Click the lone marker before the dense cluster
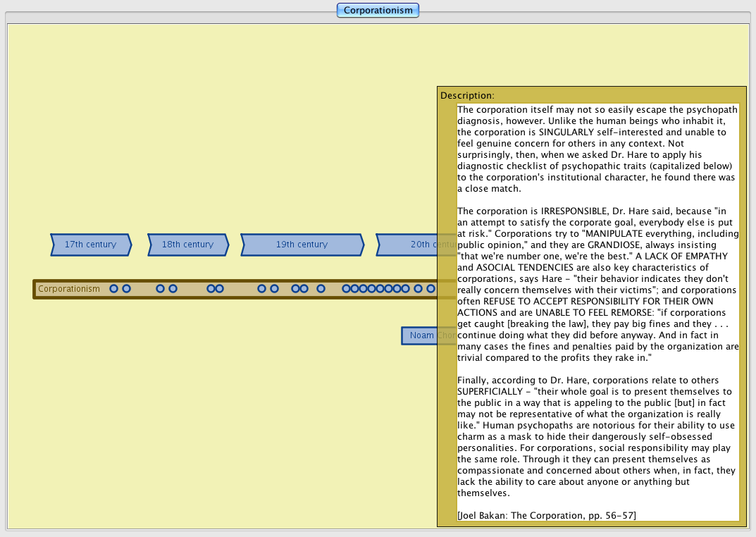756x537 pixels. 321,289
